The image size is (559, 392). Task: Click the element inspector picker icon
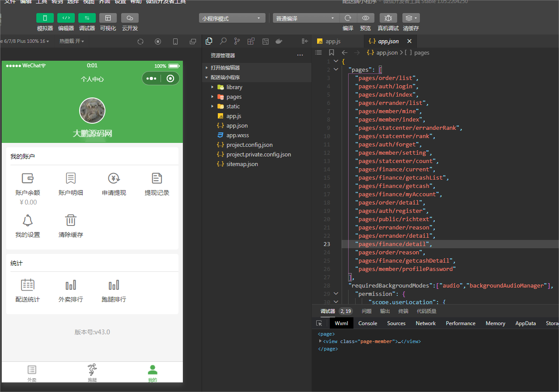tap(319, 323)
